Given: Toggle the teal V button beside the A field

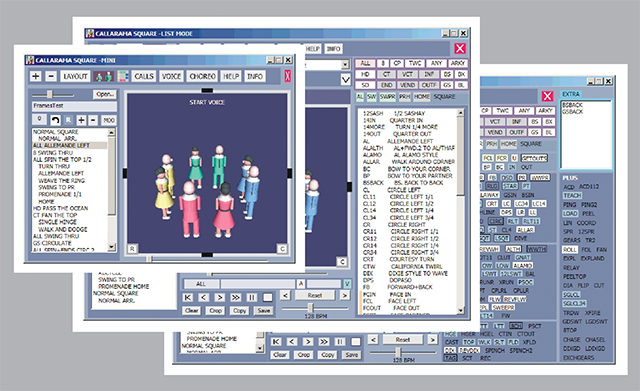Looking at the screenshot, I should click(347, 284).
